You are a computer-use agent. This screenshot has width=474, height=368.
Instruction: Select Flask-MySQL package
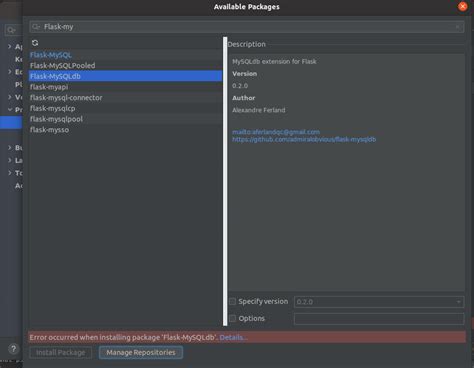click(125, 55)
